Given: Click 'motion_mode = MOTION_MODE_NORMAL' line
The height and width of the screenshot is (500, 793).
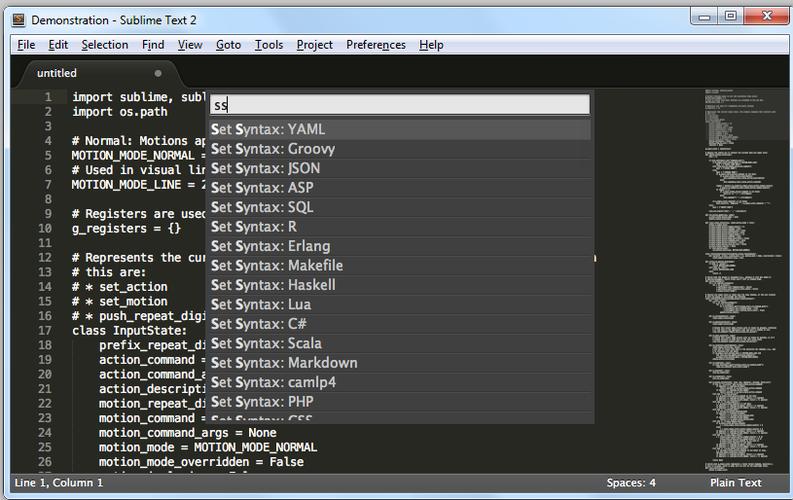Looking at the screenshot, I should click(208, 447).
